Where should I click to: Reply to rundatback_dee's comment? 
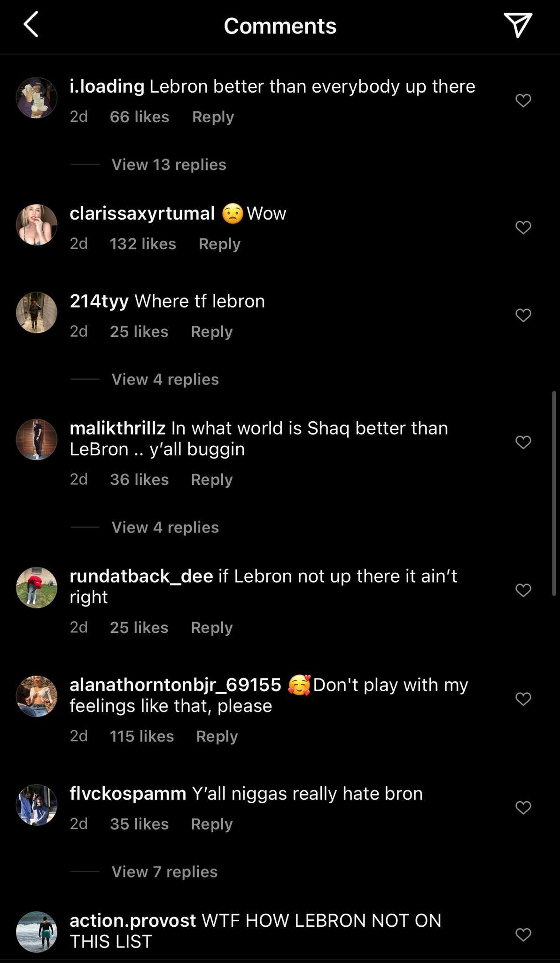211,627
